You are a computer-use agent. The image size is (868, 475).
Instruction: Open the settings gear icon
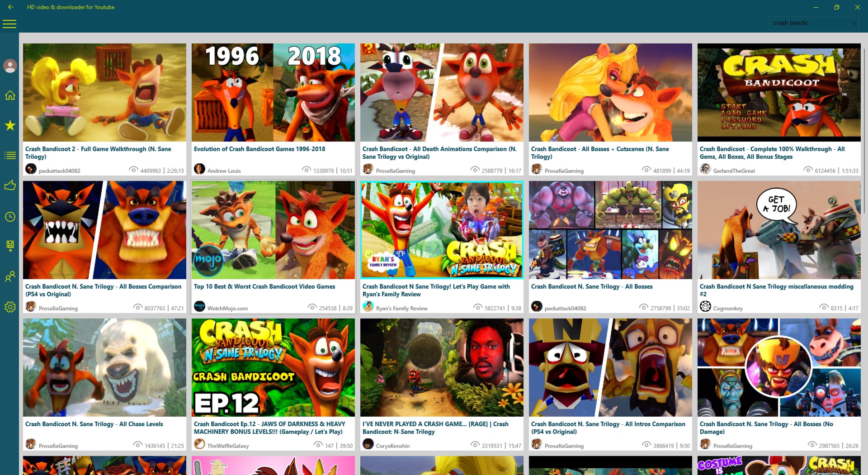[x=10, y=307]
